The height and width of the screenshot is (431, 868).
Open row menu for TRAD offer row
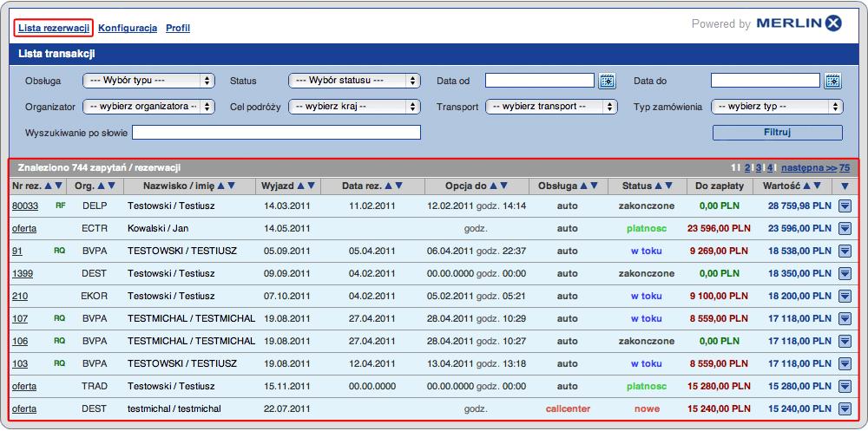[x=845, y=386]
